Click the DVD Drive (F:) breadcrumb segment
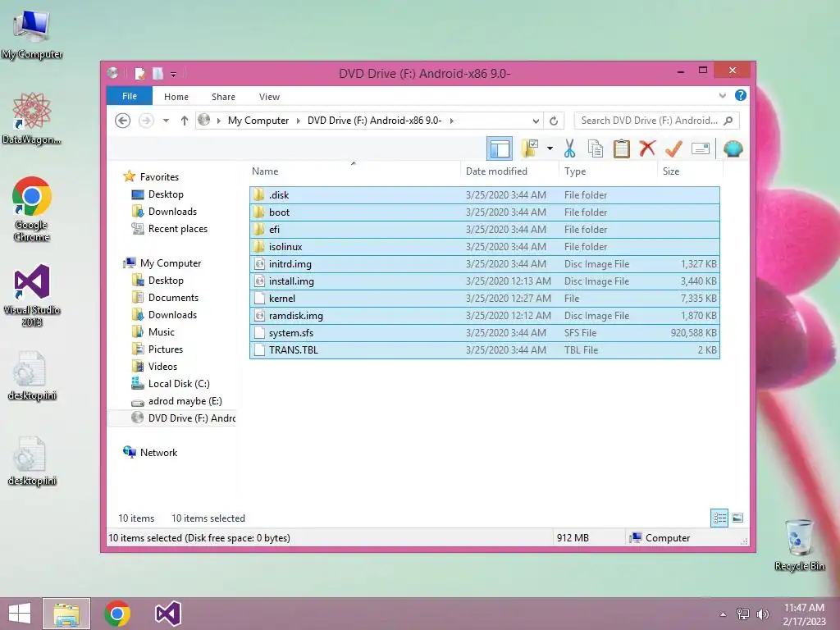Viewport: 840px width, 630px height. pyautogui.click(x=374, y=121)
